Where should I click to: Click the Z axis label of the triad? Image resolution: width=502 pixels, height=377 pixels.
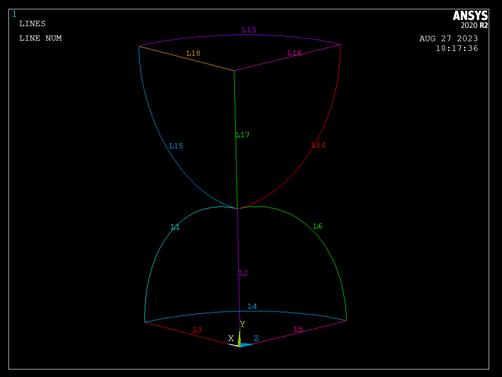(x=256, y=338)
